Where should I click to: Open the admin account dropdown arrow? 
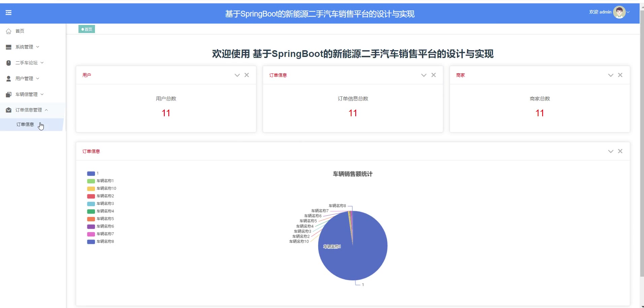(x=628, y=12)
